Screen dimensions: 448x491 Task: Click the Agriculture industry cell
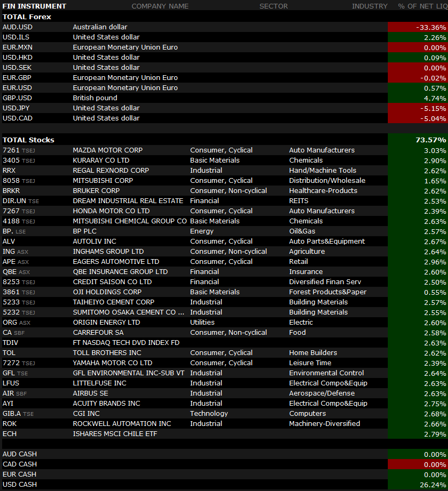[307, 252]
